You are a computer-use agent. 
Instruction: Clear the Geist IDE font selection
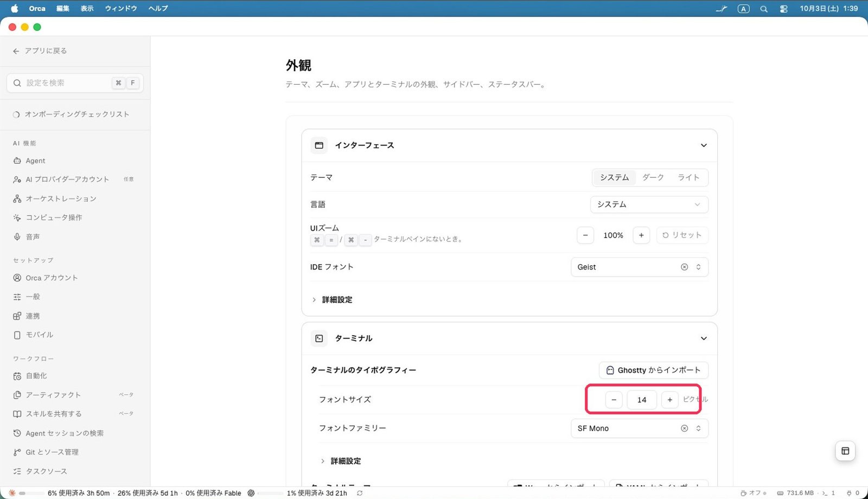pyautogui.click(x=684, y=267)
